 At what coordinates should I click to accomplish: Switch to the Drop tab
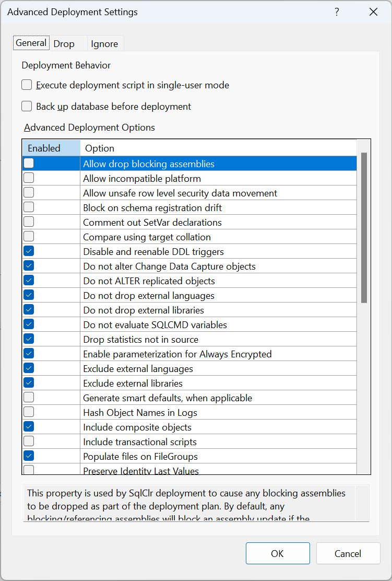(64, 44)
